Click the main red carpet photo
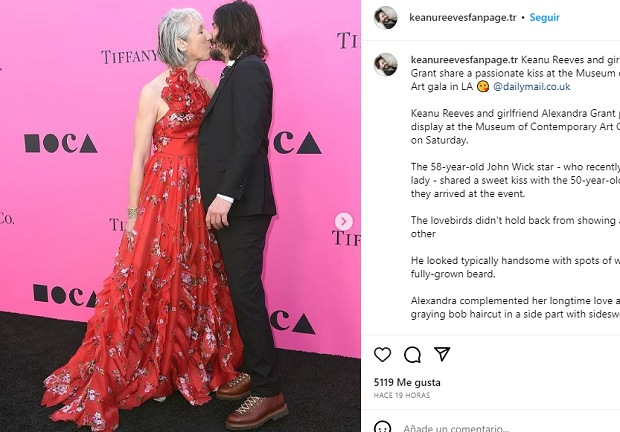Screen dimensions: 620x432 (180, 216)
